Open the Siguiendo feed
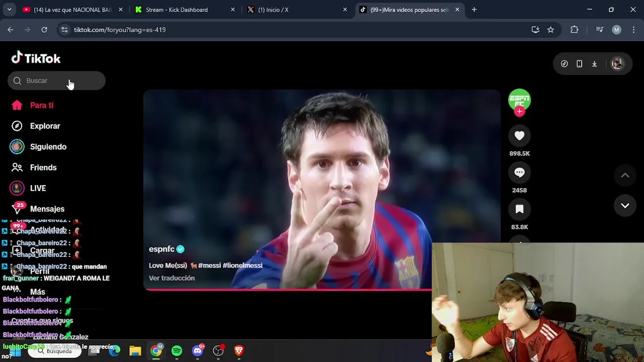This screenshot has width=644, height=362. 38,147
